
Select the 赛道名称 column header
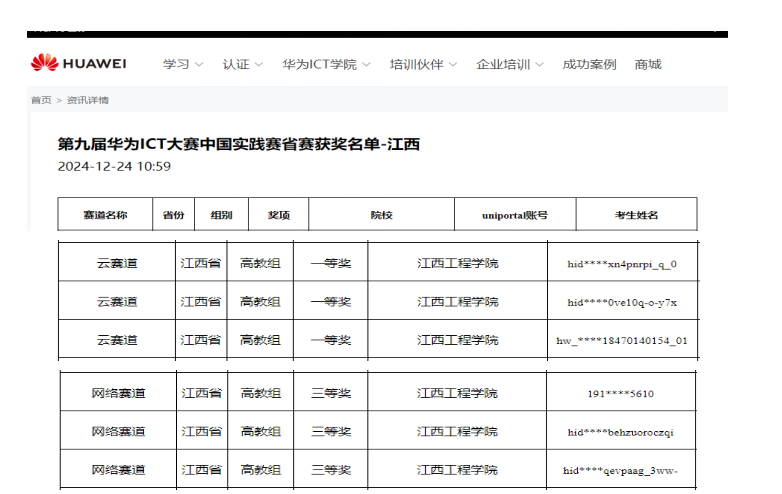pyautogui.click(x=105, y=215)
